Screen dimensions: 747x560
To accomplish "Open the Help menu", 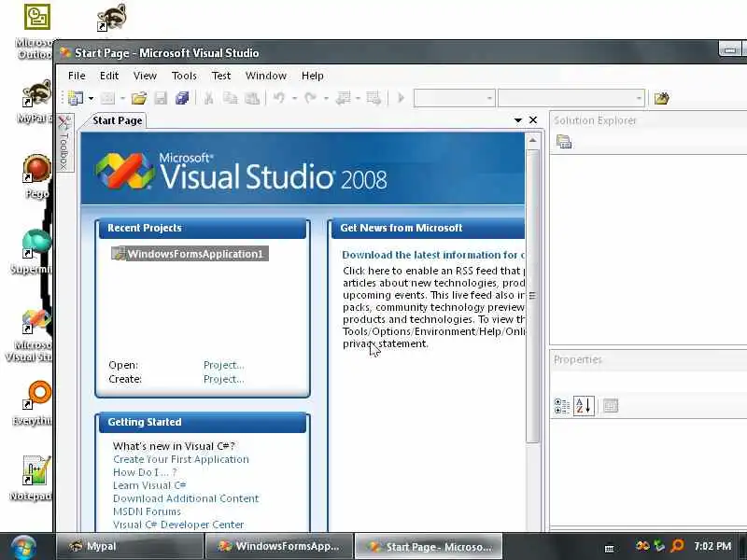I will pyautogui.click(x=313, y=76).
